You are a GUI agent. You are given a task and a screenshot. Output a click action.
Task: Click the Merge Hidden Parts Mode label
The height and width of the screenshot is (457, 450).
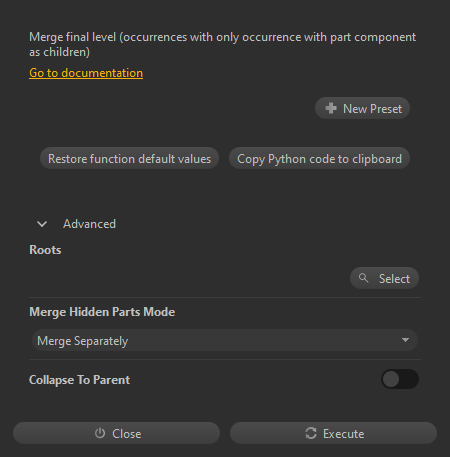point(102,312)
